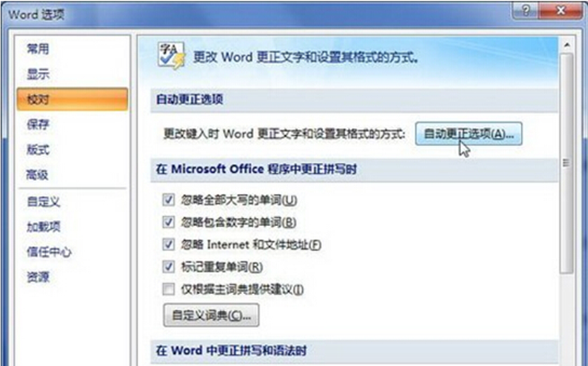The width and height of the screenshot is (588, 366).
Task: Toggle 忽略包含数字的单词(B) checkbox
Action: pyautogui.click(x=168, y=222)
